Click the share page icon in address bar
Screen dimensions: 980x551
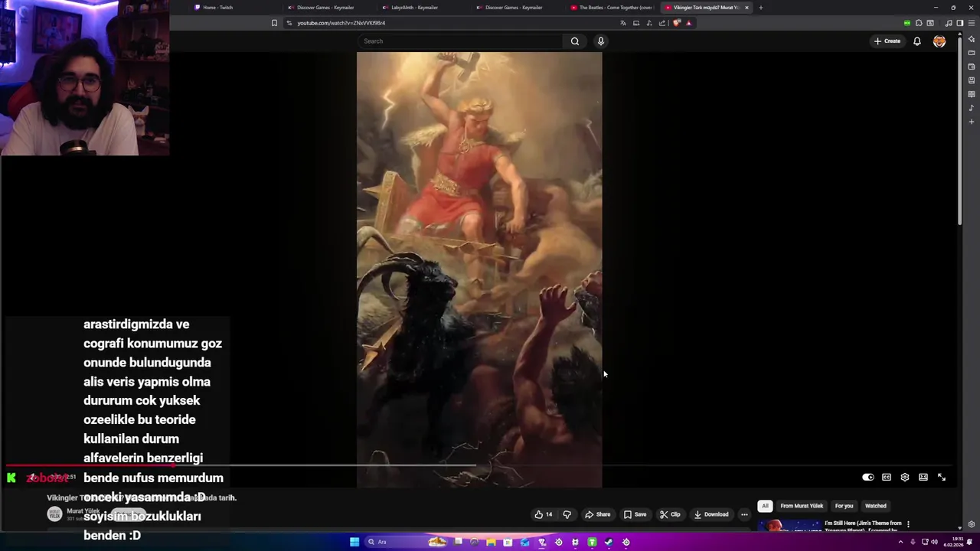(662, 23)
